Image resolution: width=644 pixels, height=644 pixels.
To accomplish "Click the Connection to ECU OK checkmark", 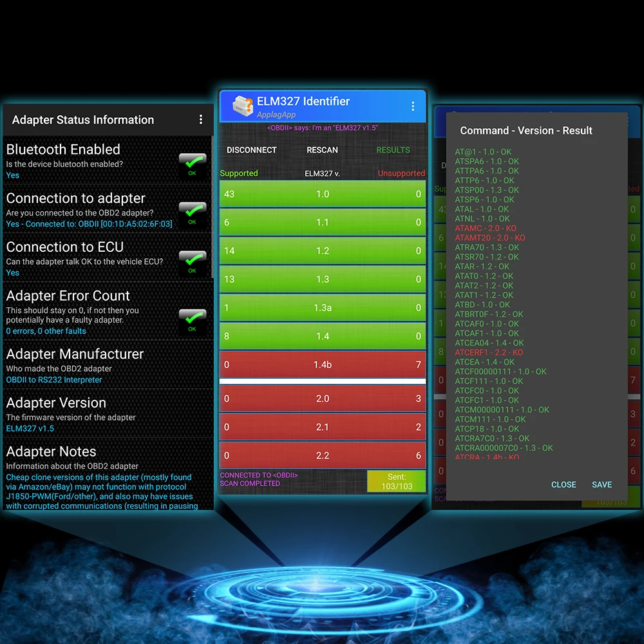I will (192, 262).
